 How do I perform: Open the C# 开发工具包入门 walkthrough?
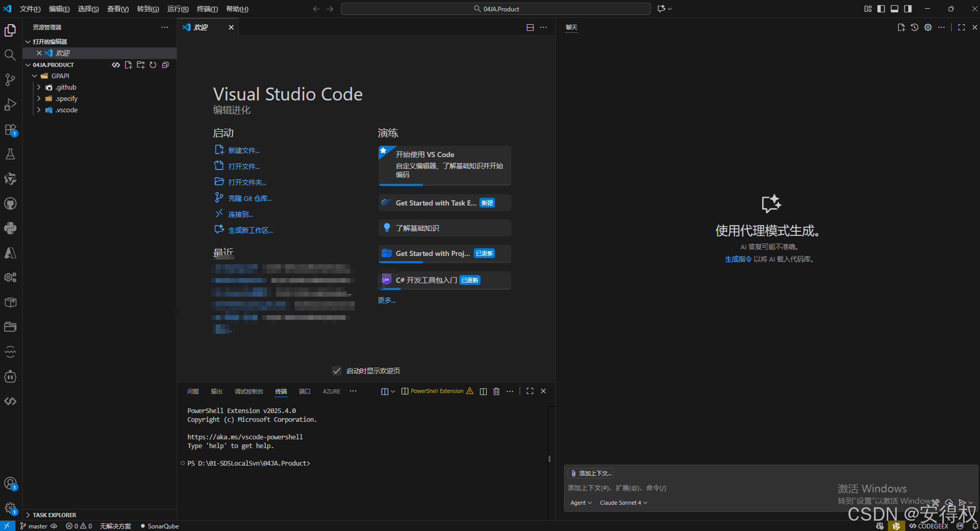click(445, 280)
